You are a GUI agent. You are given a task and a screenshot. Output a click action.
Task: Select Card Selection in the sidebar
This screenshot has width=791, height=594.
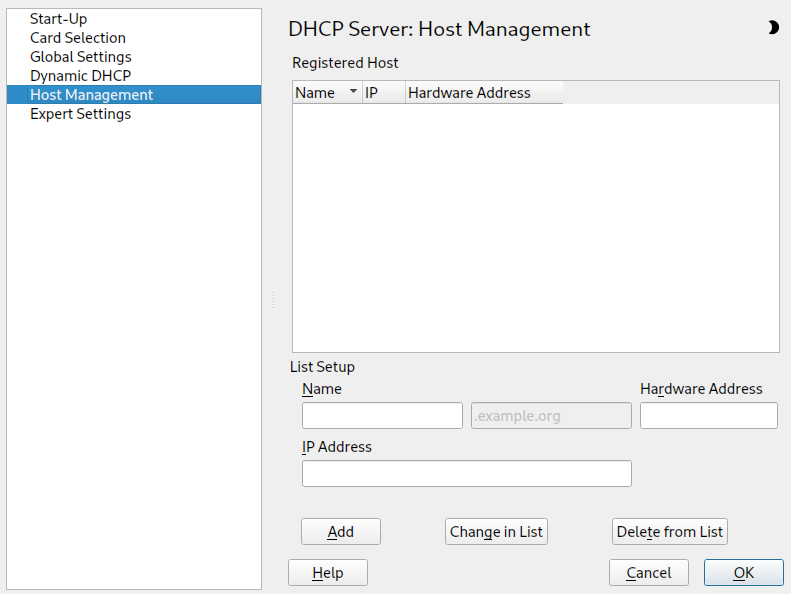[78, 38]
